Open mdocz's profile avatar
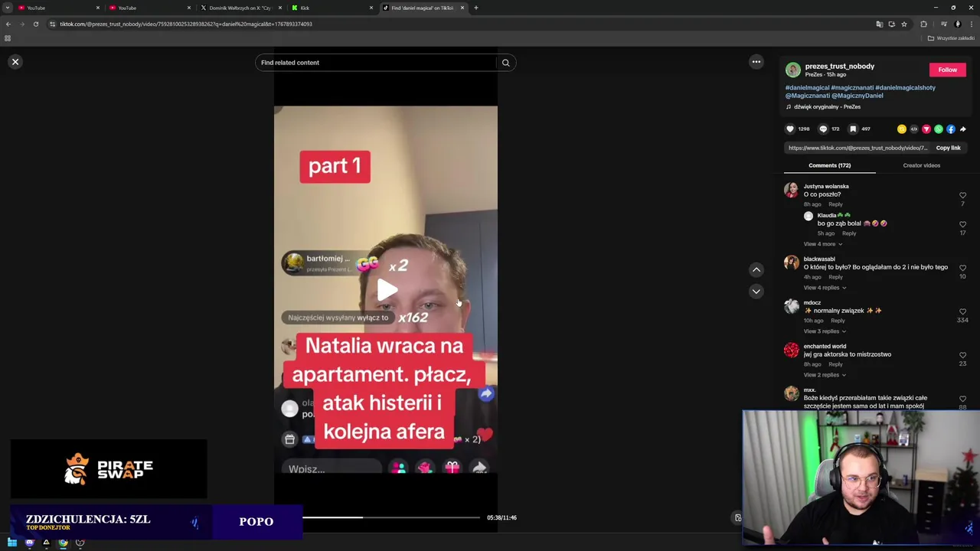This screenshot has width=980, height=551. click(x=792, y=307)
